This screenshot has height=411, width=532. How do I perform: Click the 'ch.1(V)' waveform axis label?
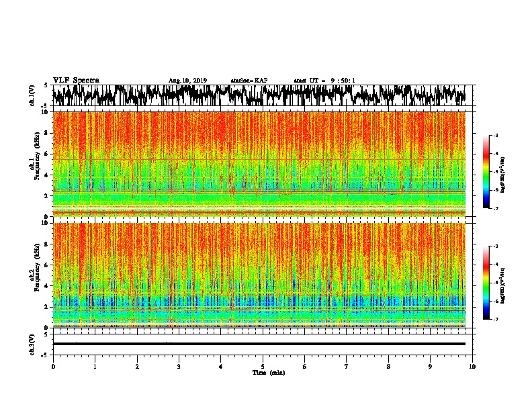click(32, 95)
